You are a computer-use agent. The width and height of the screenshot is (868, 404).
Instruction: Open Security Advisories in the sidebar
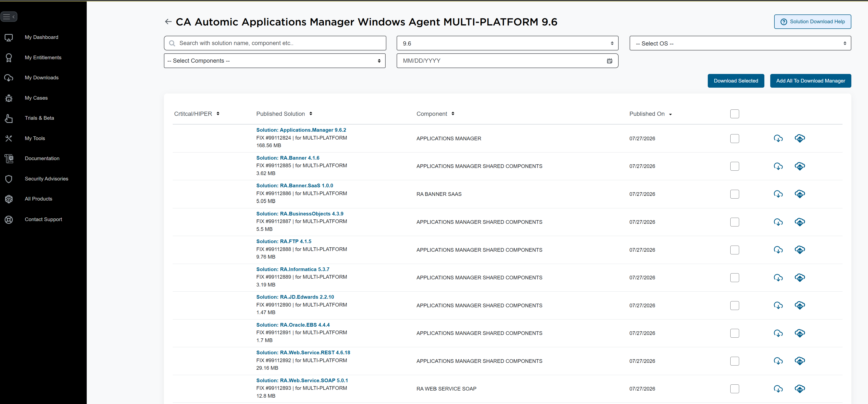pos(46,178)
